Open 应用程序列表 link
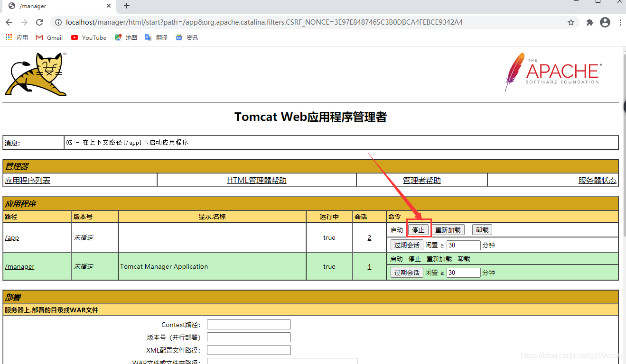 (28, 180)
